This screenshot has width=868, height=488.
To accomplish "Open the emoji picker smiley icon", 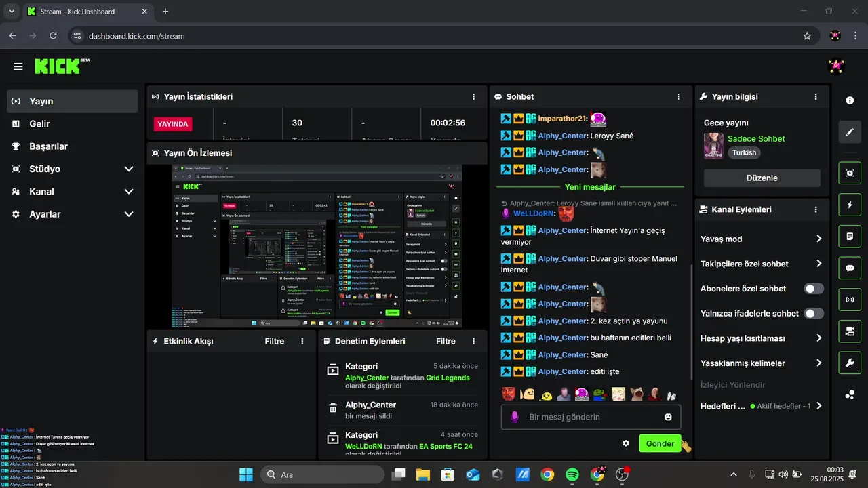I will 668,417.
